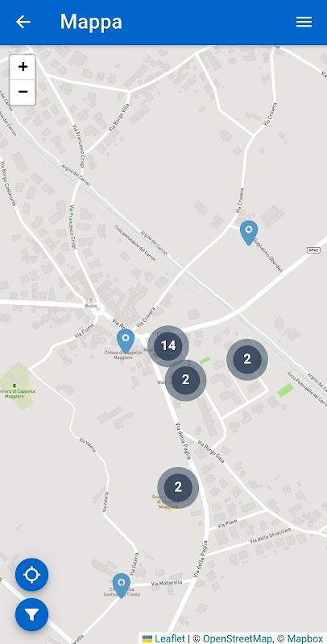
Task: Select the pin at Chiesa di Cappella Maggiore
Action: point(126,341)
